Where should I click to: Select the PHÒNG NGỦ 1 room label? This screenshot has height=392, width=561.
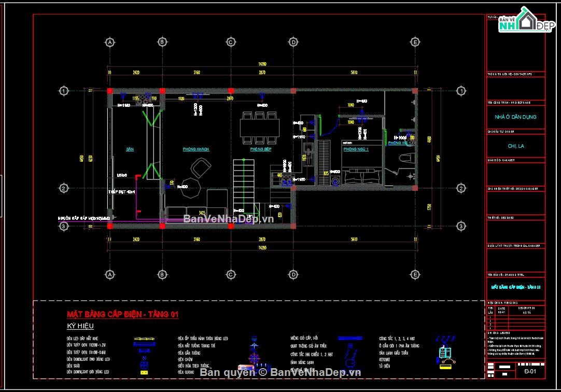point(356,149)
